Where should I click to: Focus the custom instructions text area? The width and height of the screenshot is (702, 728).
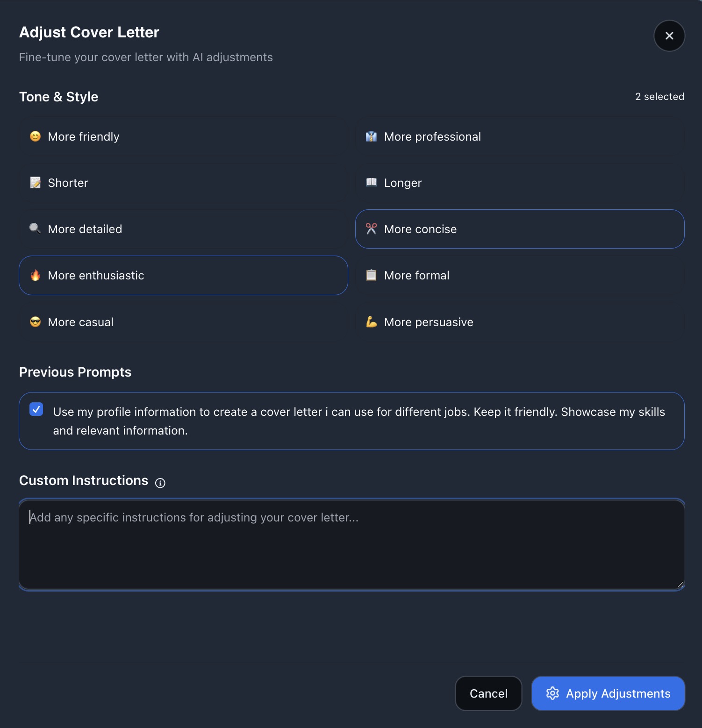[x=351, y=544]
